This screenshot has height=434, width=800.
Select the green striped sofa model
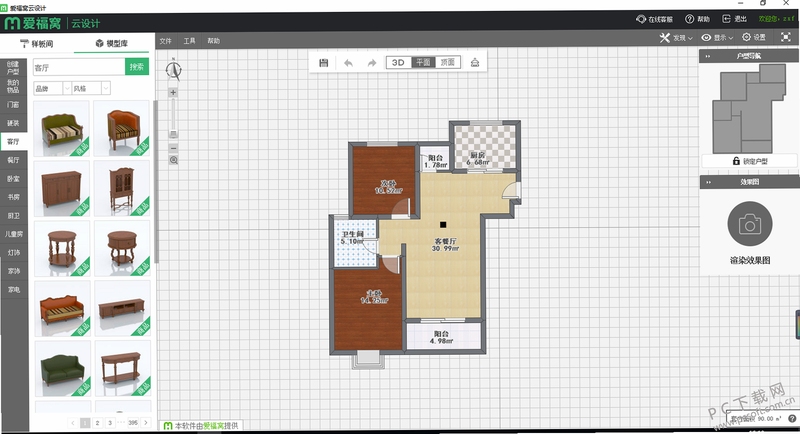pos(62,128)
